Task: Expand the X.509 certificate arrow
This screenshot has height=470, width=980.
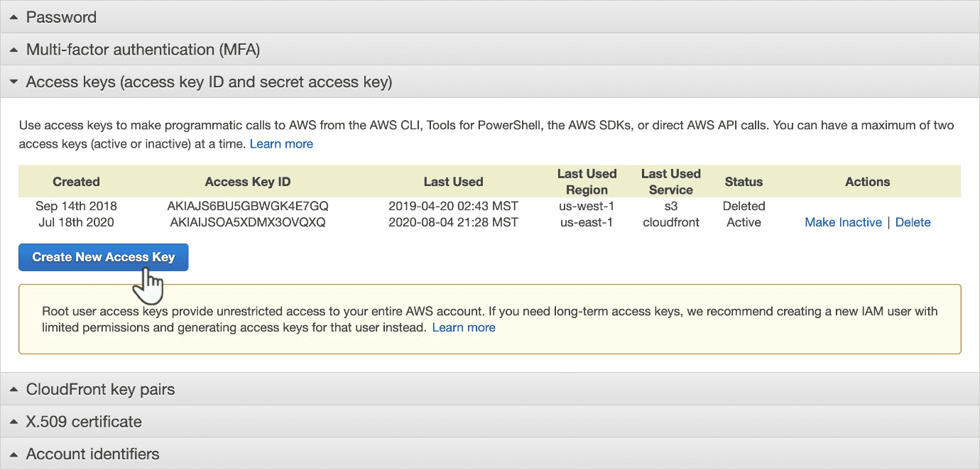Action: point(13,422)
